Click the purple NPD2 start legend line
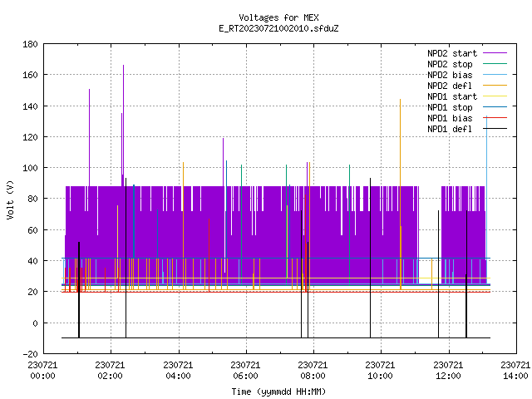 495,53
